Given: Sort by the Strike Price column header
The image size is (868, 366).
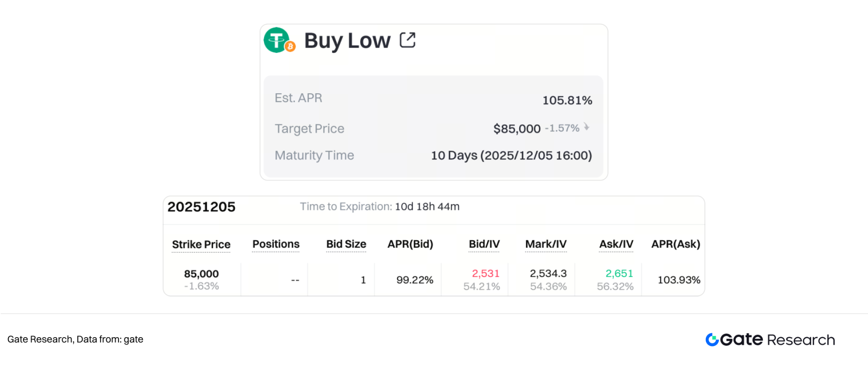Looking at the screenshot, I should tap(201, 244).
